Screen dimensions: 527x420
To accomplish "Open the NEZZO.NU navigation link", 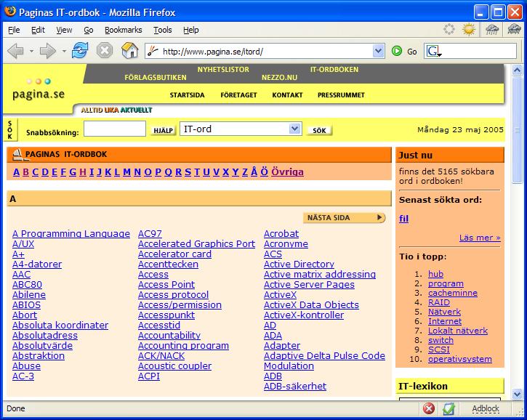I will 279,78.
